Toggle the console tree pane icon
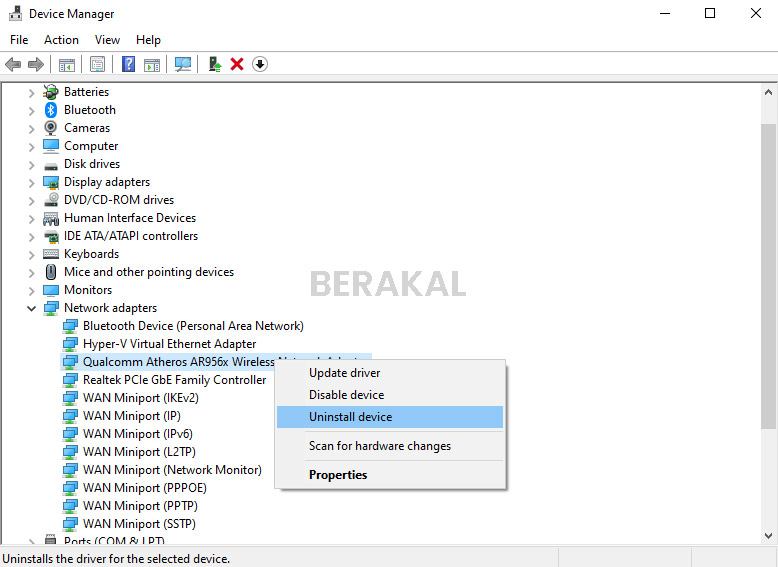The height and width of the screenshot is (567, 778). [66, 64]
